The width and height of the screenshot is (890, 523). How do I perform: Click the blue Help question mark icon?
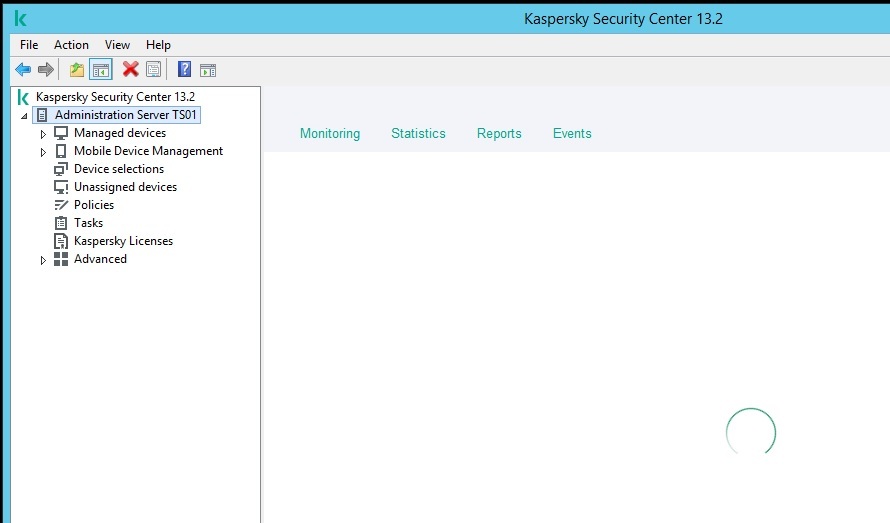pos(184,69)
